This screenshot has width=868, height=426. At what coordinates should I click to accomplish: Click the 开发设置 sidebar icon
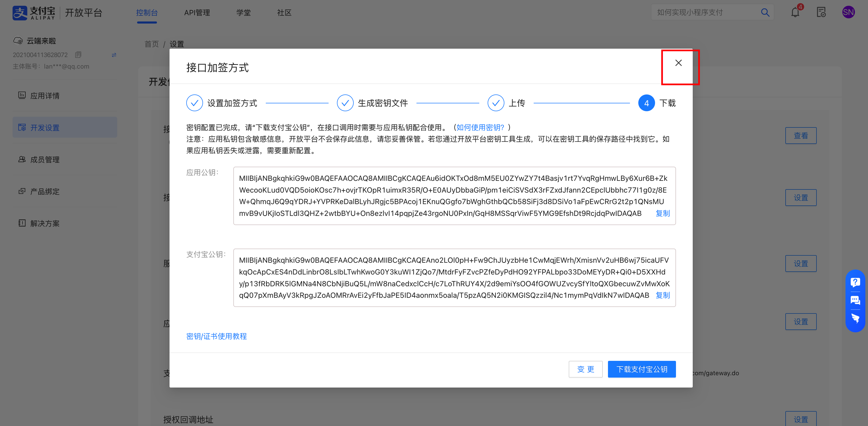tap(22, 127)
